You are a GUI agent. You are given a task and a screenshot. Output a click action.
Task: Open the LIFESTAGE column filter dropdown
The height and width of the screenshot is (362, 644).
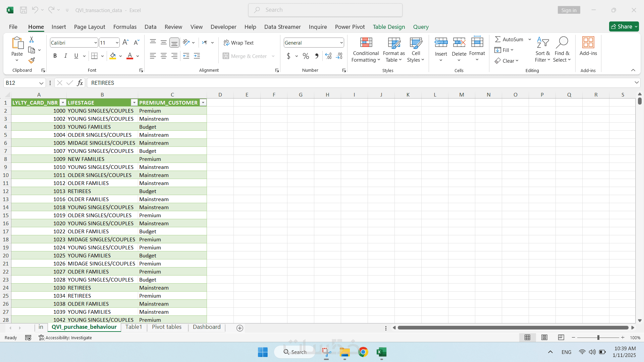[x=134, y=103]
